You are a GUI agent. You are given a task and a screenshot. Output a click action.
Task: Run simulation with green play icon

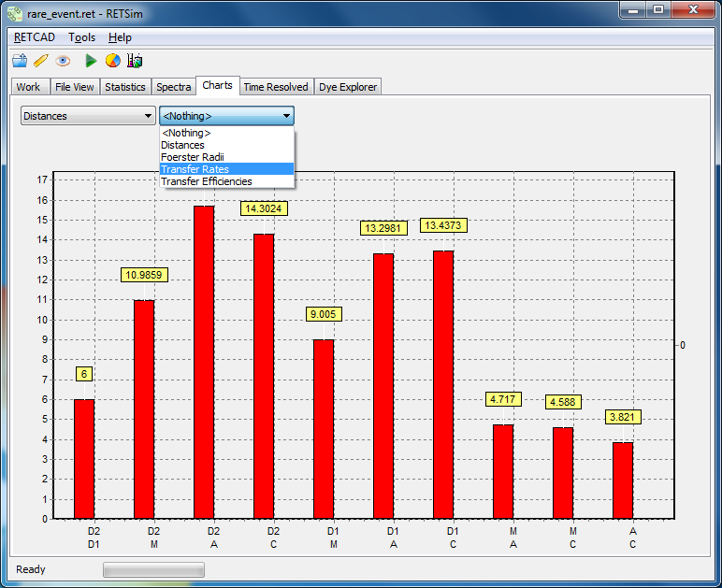pos(91,61)
